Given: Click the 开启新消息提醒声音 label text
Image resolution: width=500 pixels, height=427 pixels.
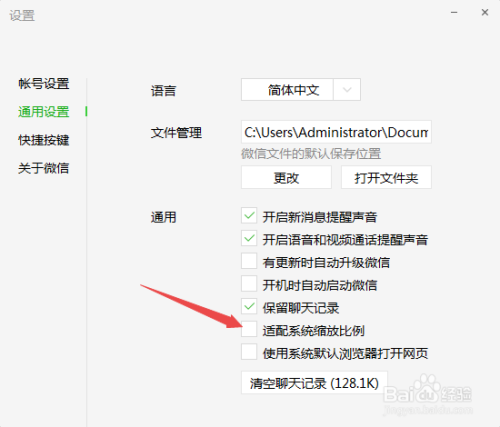Looking at the screenshot, I should tap(320, 217).
